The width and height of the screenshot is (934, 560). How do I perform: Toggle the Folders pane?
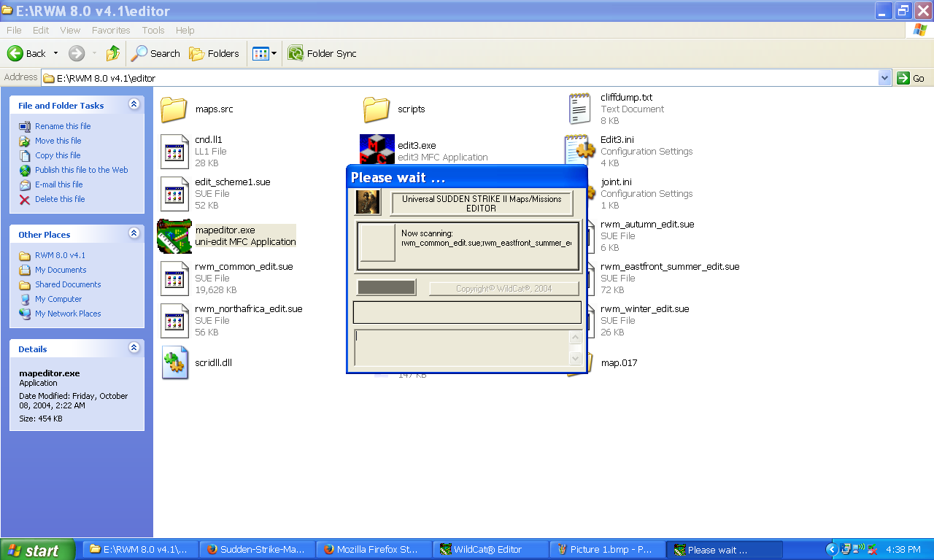coord(214,53)
